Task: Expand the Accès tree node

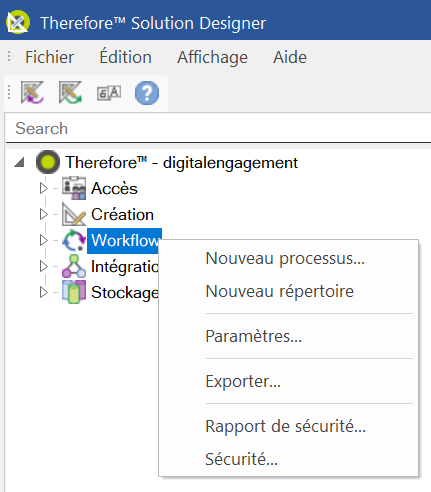Action: tap(44, 188)
